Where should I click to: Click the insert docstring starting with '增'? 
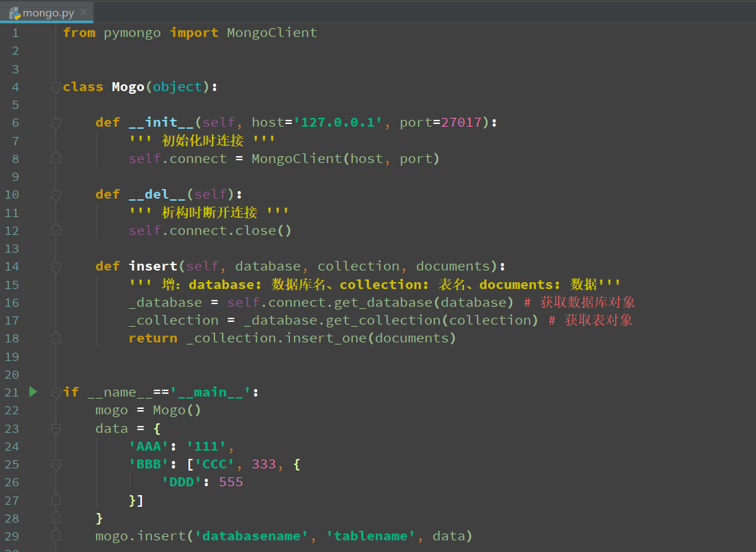click(x=375, y=284)
